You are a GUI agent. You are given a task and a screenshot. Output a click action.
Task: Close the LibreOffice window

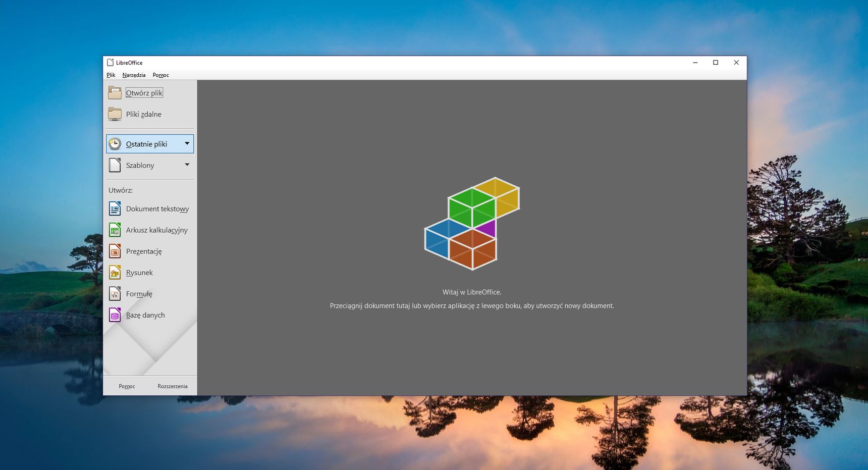(736, 63)
